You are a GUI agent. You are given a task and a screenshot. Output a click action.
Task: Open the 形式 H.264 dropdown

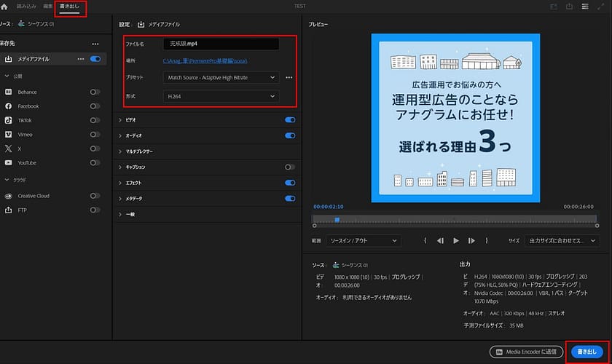point(221,96)
